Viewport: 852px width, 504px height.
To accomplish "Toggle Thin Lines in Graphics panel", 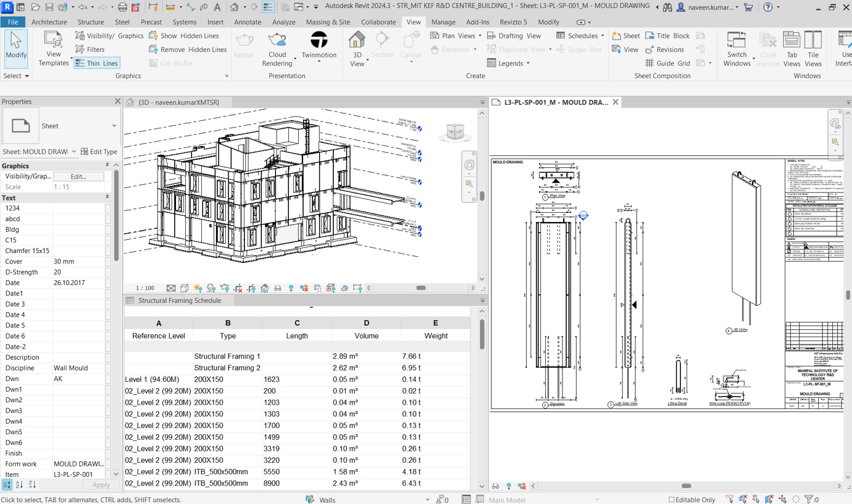I will tap(96, 63).
